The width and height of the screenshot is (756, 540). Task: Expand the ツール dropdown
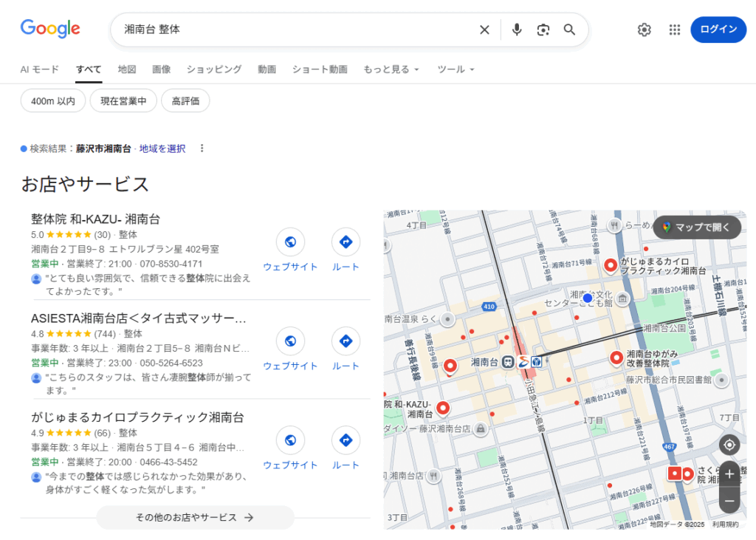coord(456,69)
